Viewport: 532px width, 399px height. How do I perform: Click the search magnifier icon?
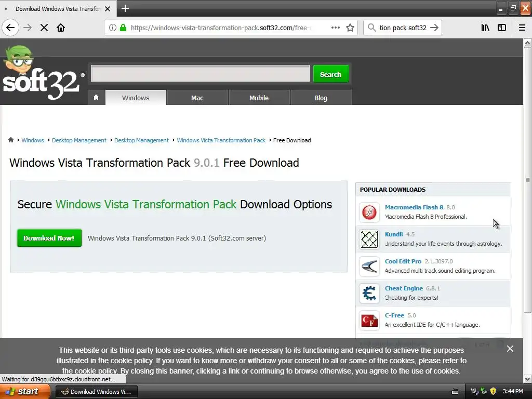pos(371,28)
